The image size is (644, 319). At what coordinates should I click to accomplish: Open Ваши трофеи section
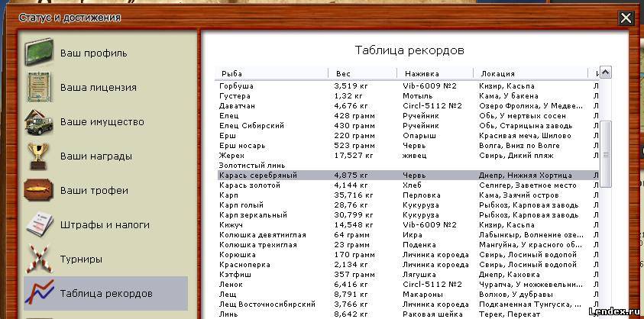tap(94, 191)
